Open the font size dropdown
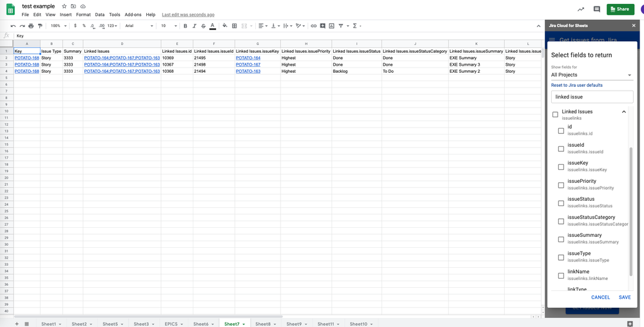The image size is (644, 327). click(x=169, y=26)
